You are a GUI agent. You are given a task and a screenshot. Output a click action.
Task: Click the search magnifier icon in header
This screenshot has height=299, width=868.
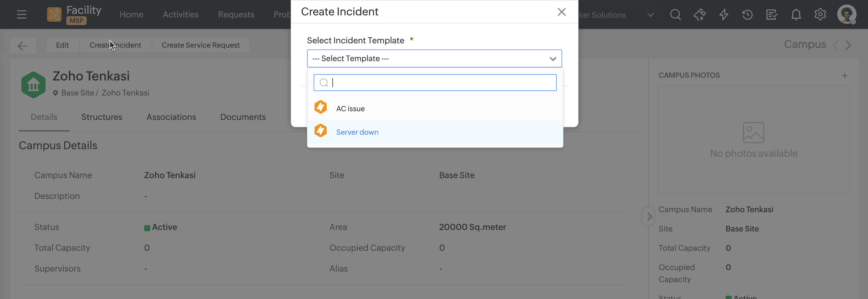coord(675,14)
